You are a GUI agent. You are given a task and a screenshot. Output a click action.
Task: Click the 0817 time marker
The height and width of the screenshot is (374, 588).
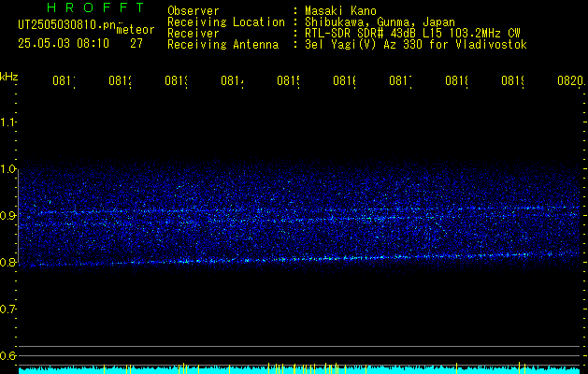(400, 81)
